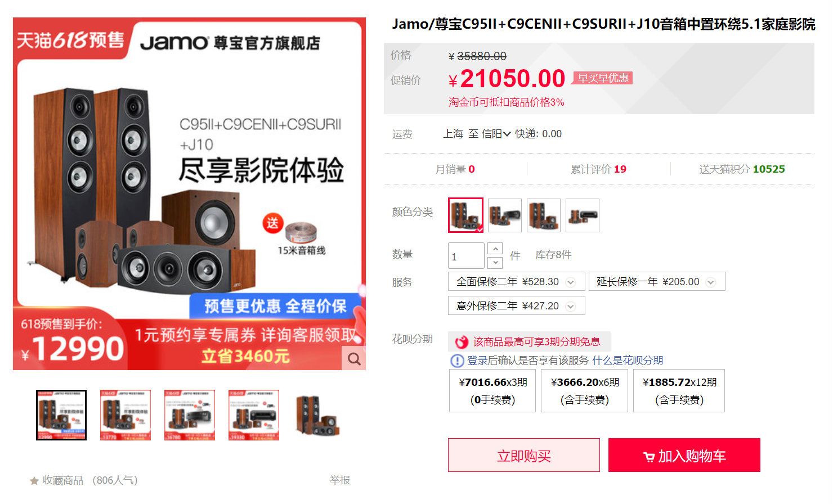Click the info icon beside login notice
This screenshot has height=504, width=833.
[457, 361]
